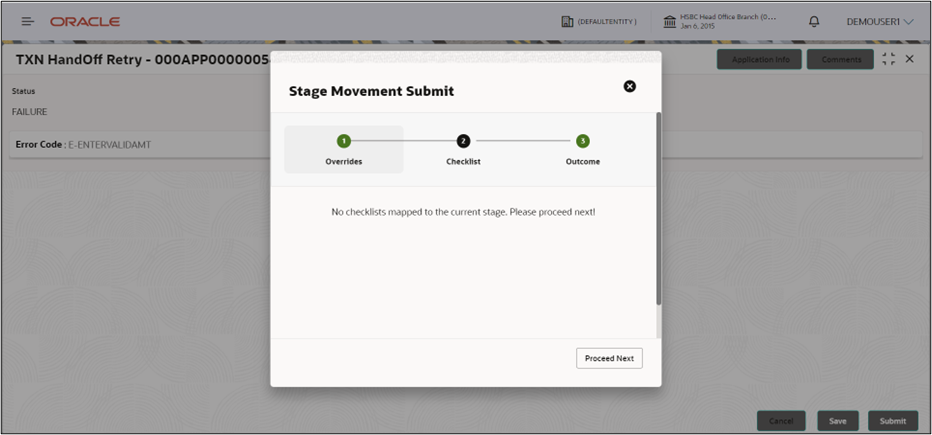Click the no checklists mapped message

(x=463, y=212)
